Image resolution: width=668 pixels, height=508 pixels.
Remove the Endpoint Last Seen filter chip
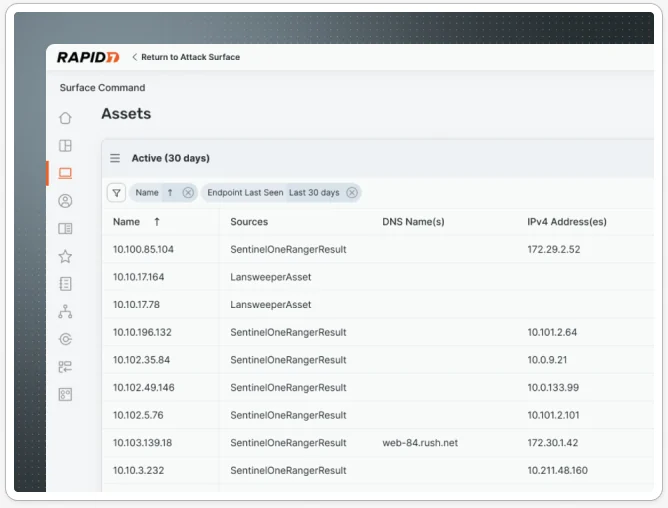[352, 193]
